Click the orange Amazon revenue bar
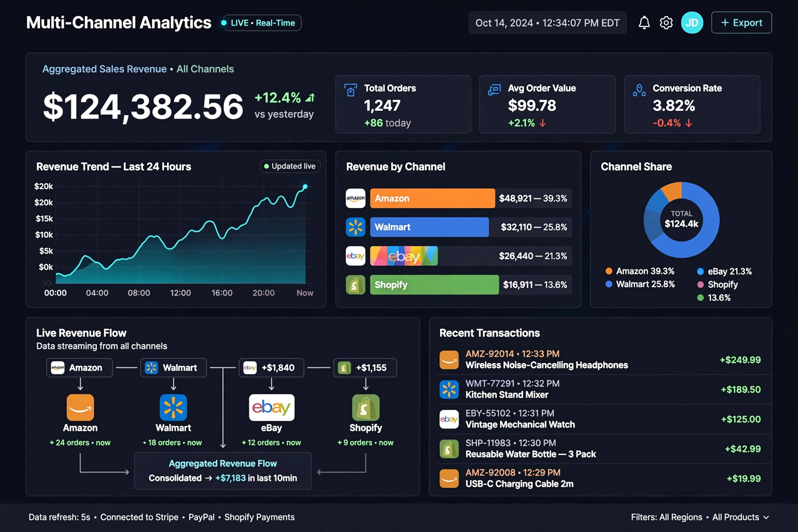The width and height of the screenshot is (798, 532). coord(432,198)
